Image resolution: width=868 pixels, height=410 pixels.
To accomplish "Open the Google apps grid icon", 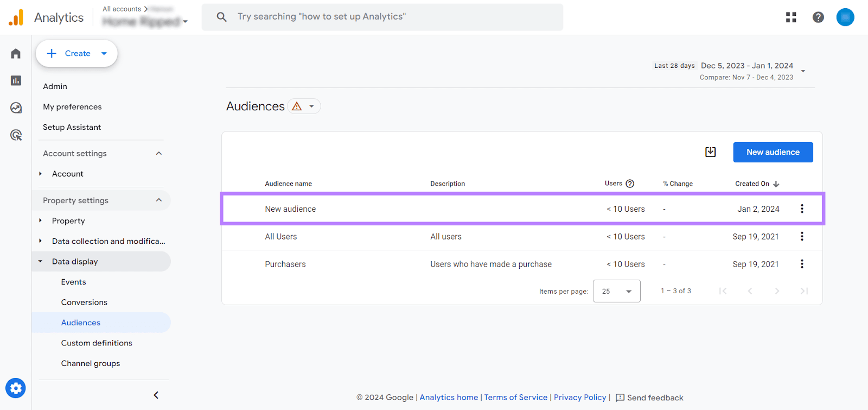I will coord(791,17).
